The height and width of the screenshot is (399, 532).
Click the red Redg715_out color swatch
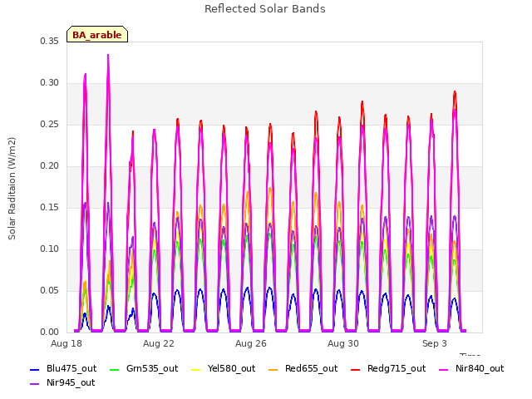pyautogui.click(x=355, y=369)
